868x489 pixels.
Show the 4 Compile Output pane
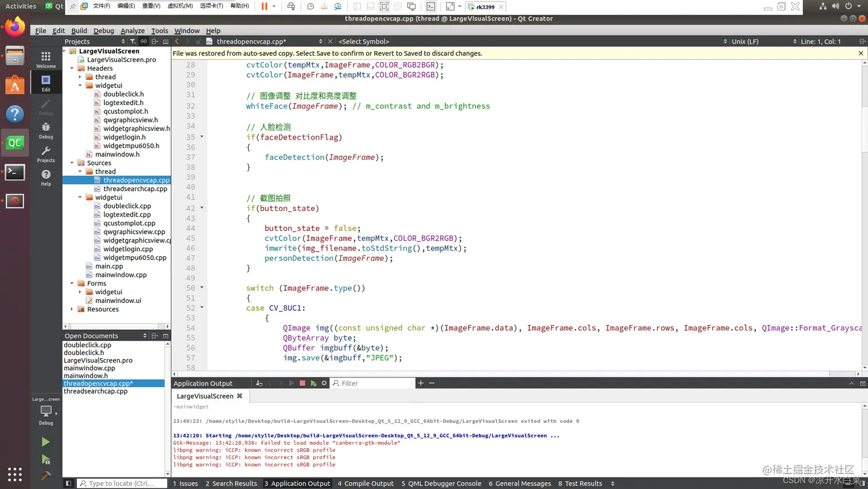pos(366,483)
